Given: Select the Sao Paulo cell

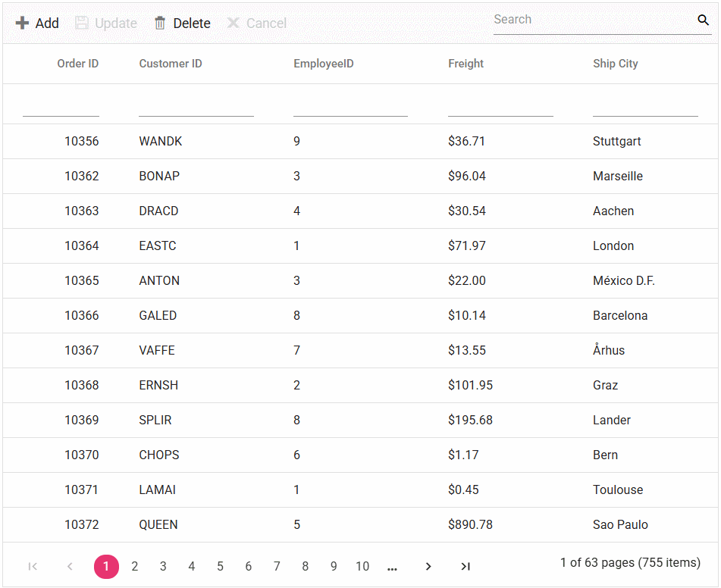Looking at the screenshot, I should point(620,525).
